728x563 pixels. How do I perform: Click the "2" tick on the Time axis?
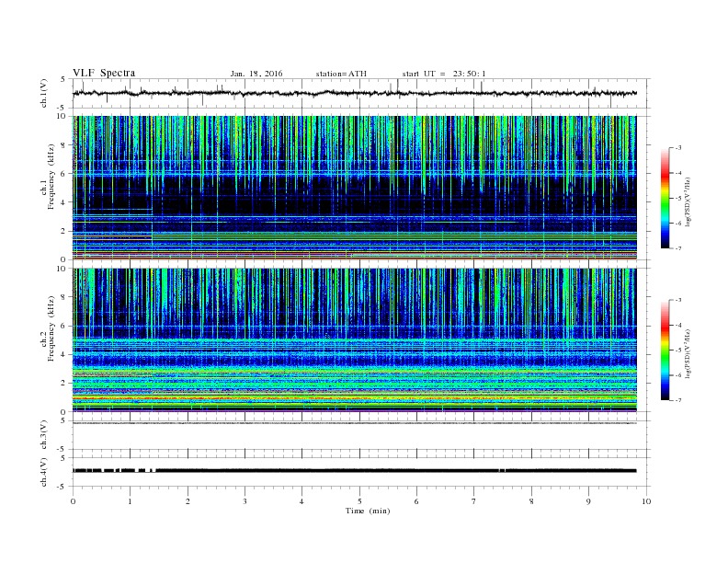click(188, 501)
